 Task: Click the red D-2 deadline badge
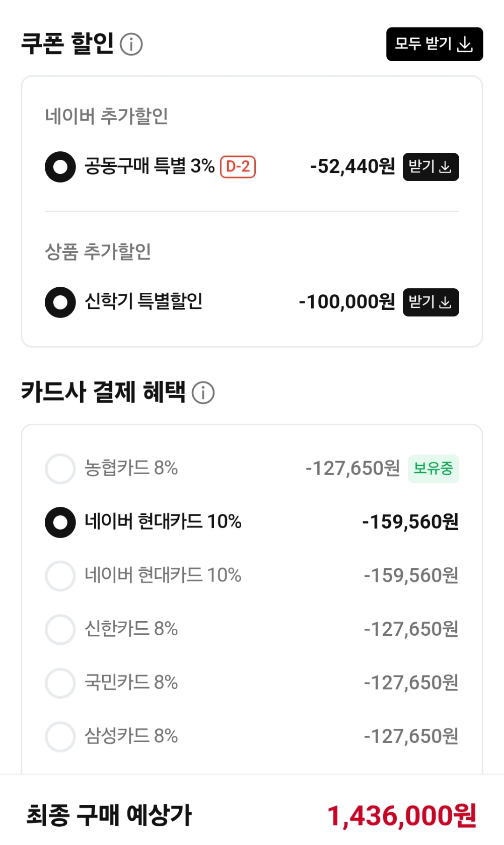238,167
